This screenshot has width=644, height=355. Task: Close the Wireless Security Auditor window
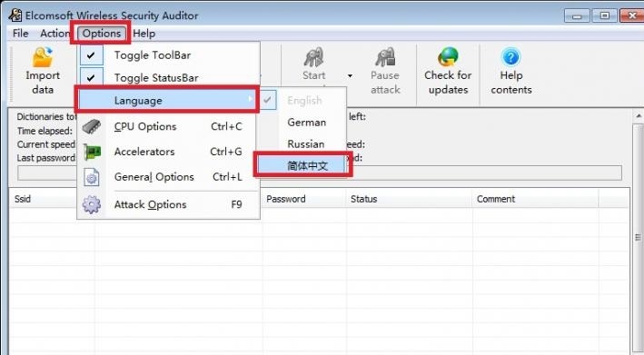632,15
